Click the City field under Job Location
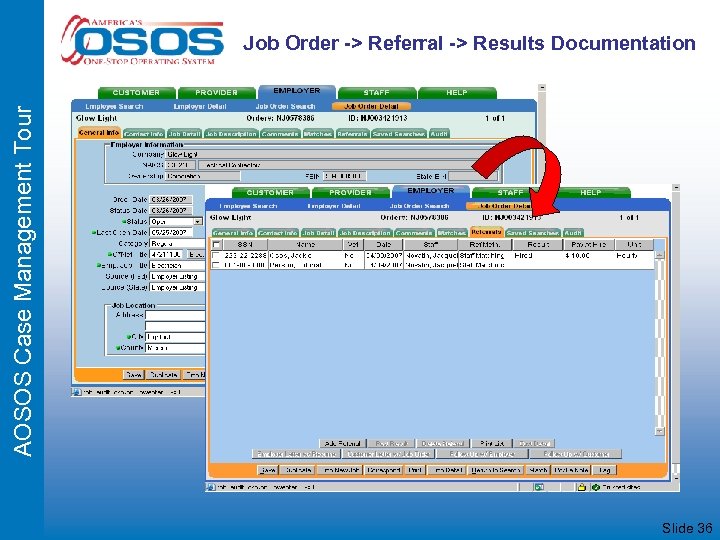Screen dimensions: 720x540 (175, 337)
